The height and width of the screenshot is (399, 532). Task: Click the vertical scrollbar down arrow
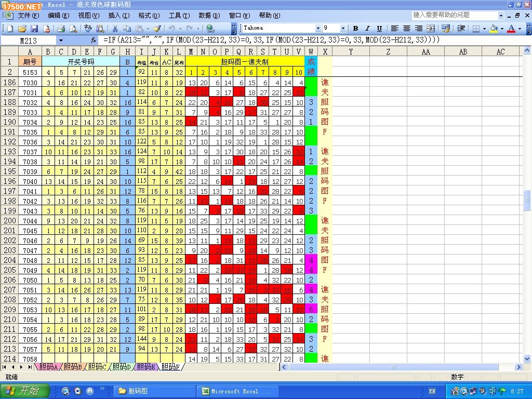pyautogui.click(x=527, y=358)
